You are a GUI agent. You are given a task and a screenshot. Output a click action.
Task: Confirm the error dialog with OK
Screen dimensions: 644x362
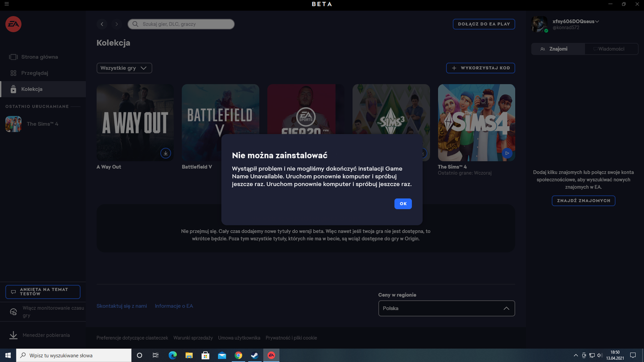403,204
